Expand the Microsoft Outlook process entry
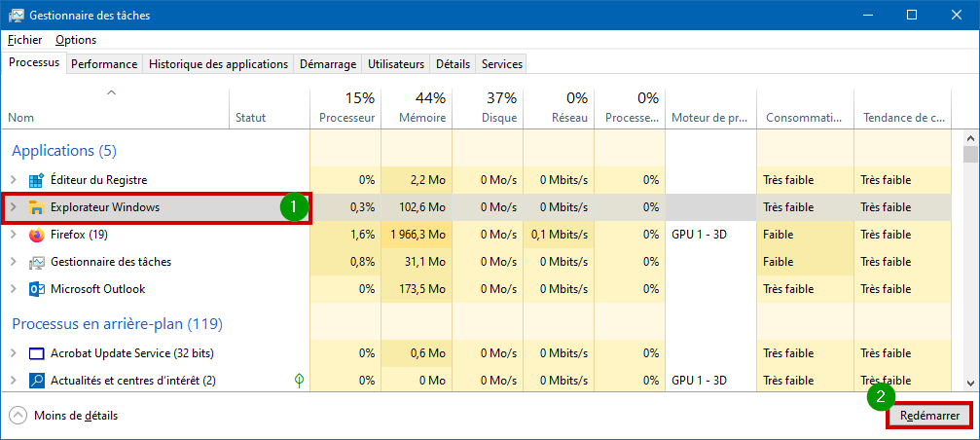The width and height of the screenshot is (980, 440). (x=13, y=289)
